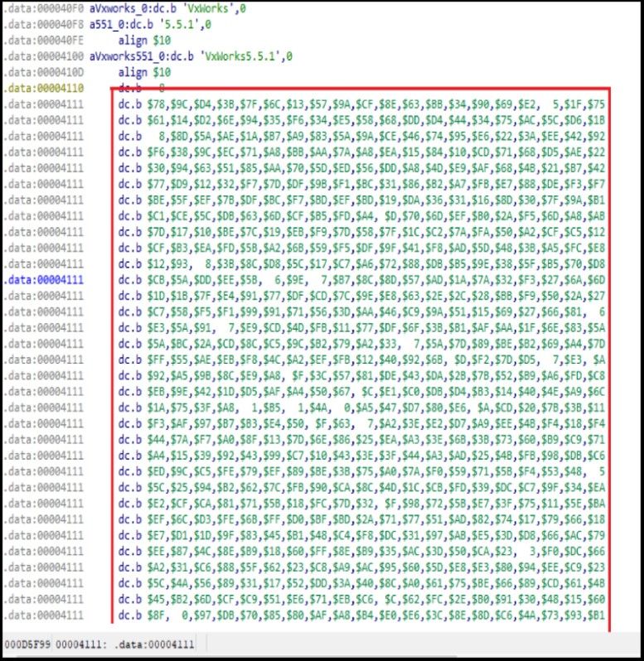Image resolution: width=644 pixels, height=661 pixels.
Task: Select the dc.b row starting $78,$9C,$D4
Action: point(361,104)
